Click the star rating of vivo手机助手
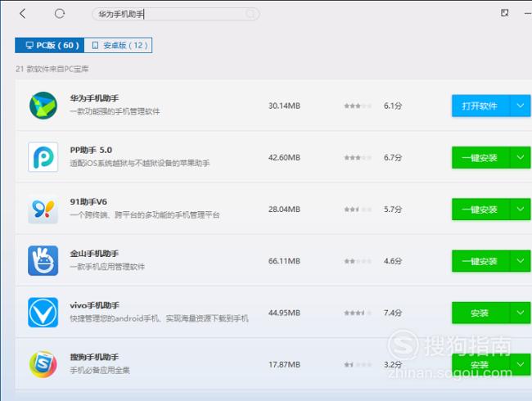This screenshot has height=401, width=532. tap(358, 313)
